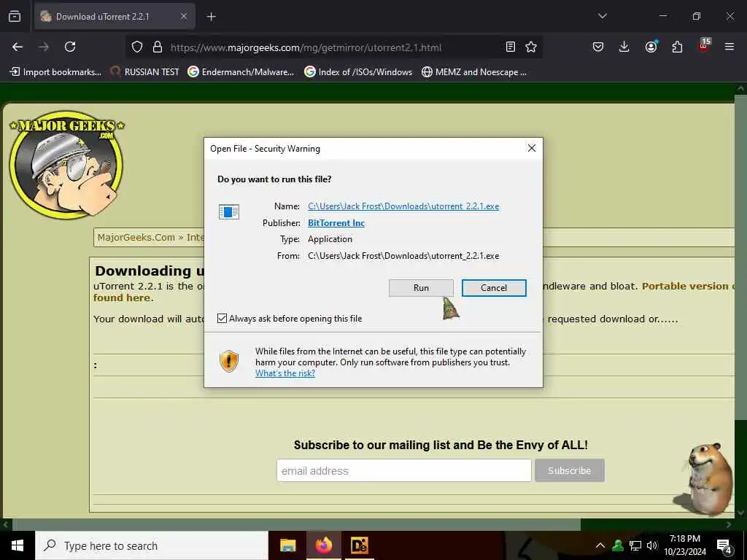Screen dimensions: 747x560
Task: Go back to previous page in Firefox
Action: (x=18, y=47)
